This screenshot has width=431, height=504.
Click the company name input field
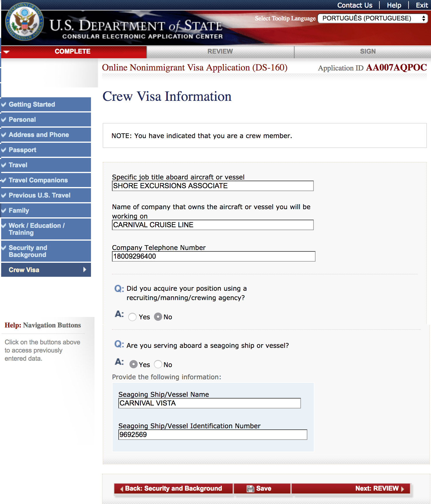(x=213, y=225)
